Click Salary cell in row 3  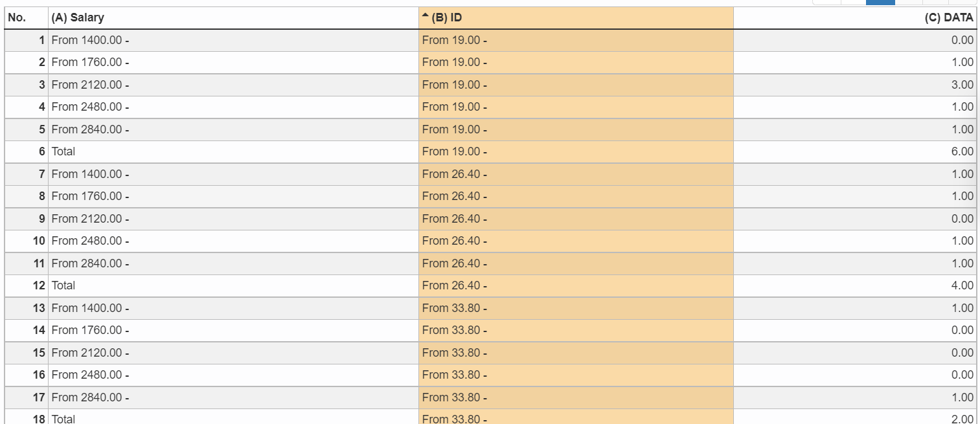pos(234,85)
